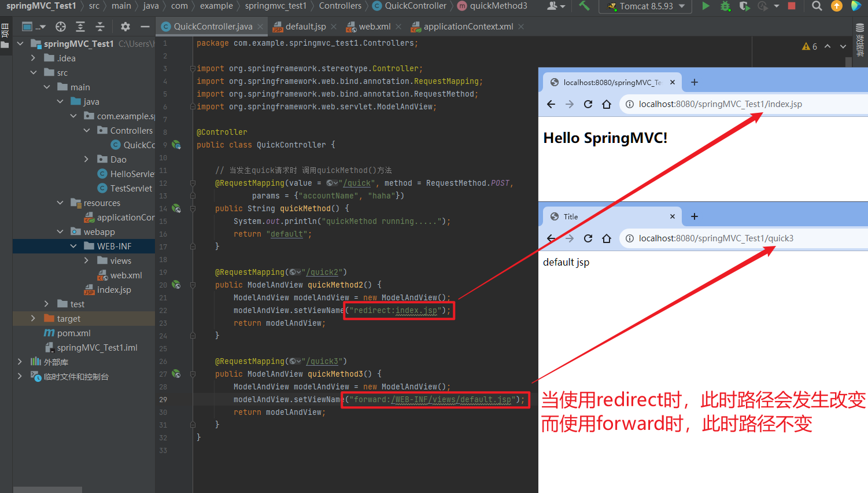868x493 pixels.
Task: Jump to next highlighted problem arrow
Action: 843,46
